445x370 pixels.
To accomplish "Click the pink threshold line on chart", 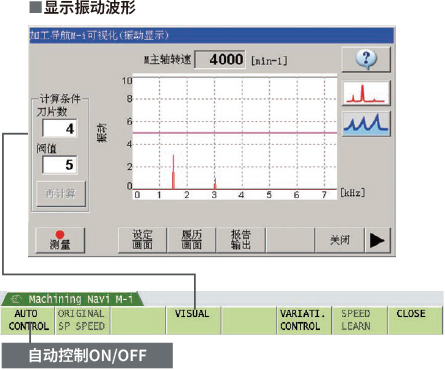I will (235, 133).
